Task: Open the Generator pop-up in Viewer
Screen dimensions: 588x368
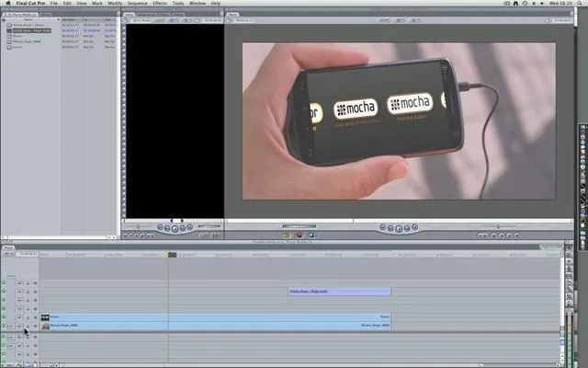Action: 217,236
